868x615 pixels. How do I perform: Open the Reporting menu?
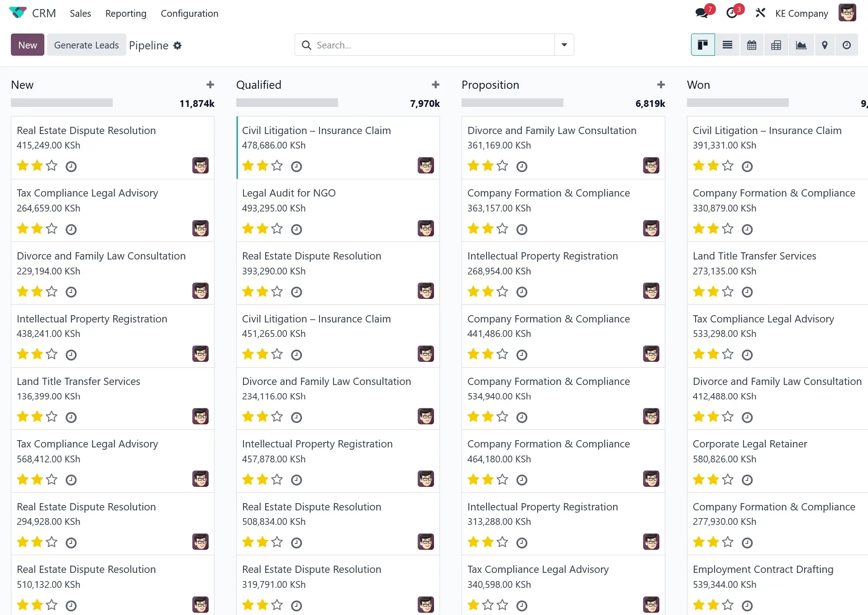tap(126, 14)
